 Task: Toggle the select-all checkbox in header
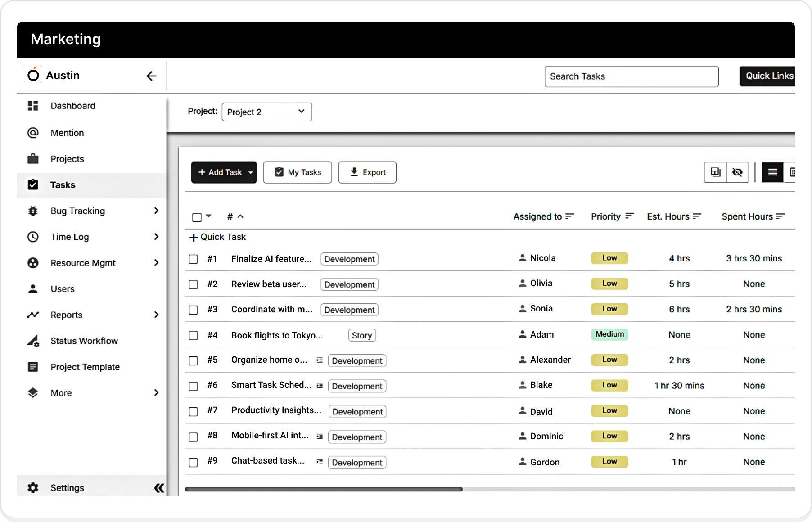pyautogui.click(x=197, y=218)
